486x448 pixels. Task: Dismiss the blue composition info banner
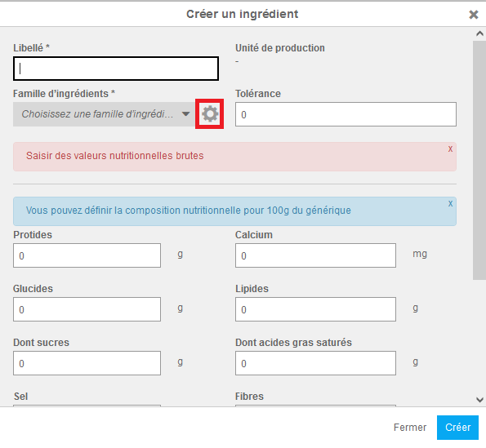pos(450,203)
